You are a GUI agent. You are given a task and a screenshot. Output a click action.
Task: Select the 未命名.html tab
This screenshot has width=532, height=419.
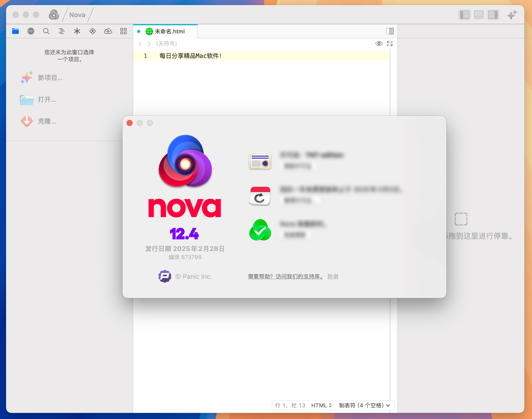click(165, 31)
